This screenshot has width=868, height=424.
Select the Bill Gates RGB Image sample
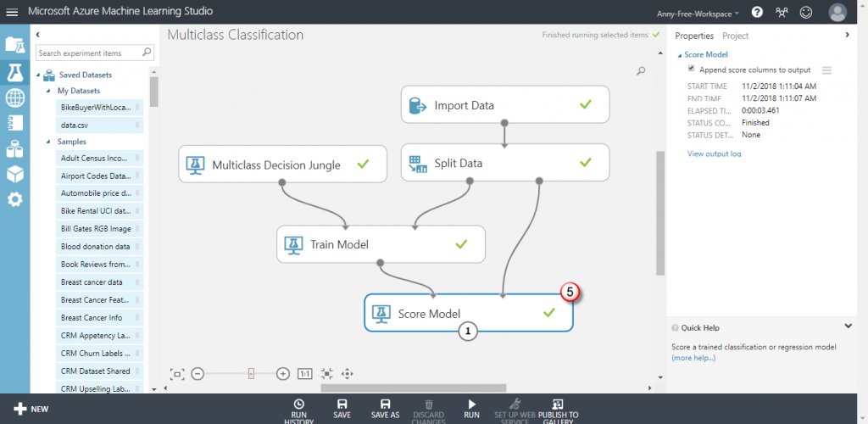pyautogui.click(x=99, y=229)
